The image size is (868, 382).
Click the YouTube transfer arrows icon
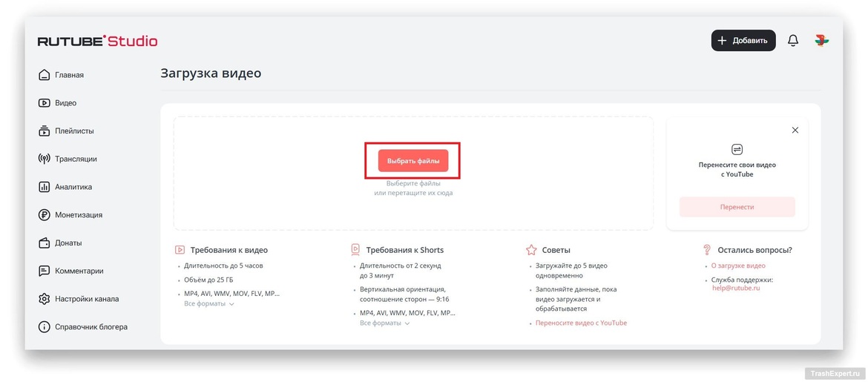(x=737, y=149)
